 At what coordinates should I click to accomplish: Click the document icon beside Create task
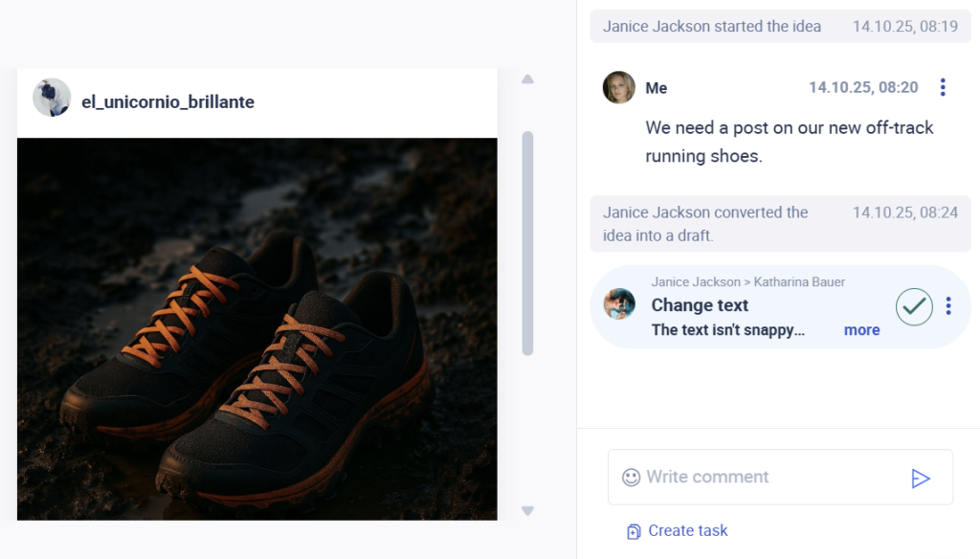pos(634,531)
